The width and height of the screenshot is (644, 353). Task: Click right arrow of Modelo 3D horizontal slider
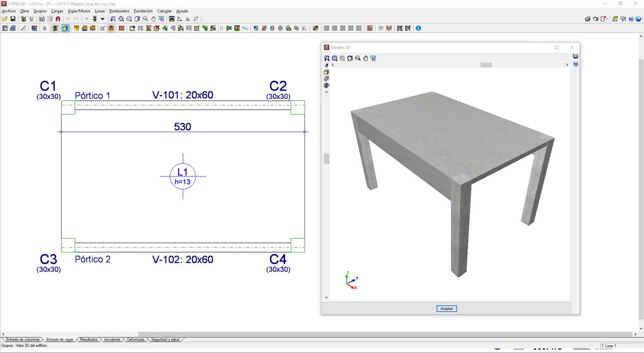[567, 65]
